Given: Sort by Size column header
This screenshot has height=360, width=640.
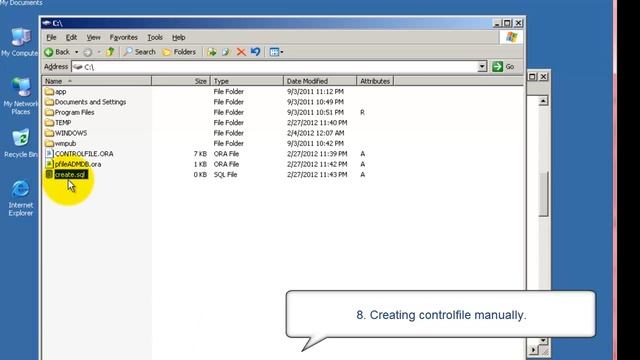Looking at the screenshot, I should pos(181,81).
